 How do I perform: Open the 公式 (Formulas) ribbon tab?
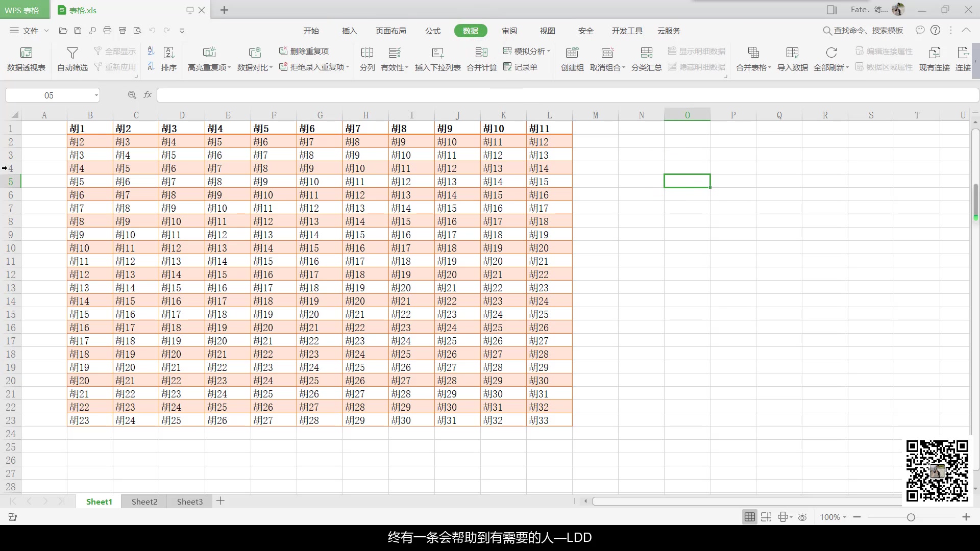tap(432, 31)
